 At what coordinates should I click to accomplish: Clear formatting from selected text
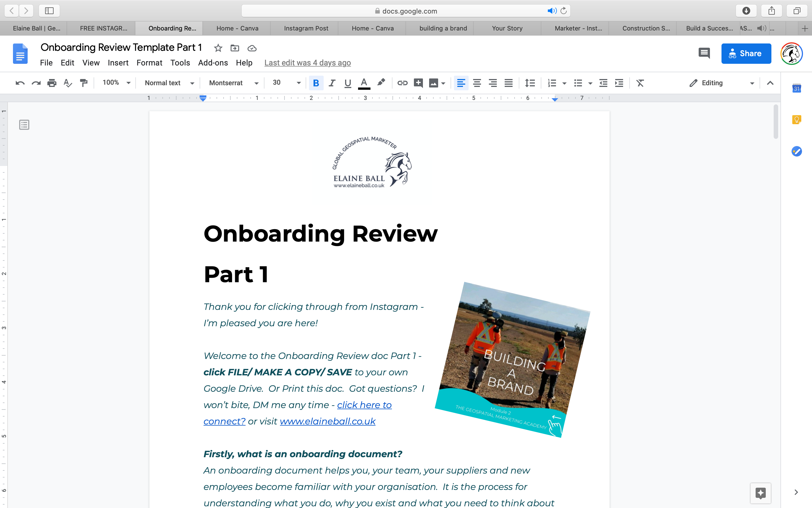coord(640,83)
